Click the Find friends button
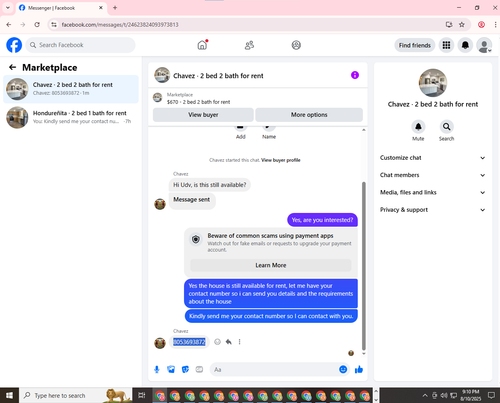This screenshot has width=500, height=403. tap(415, 45)
